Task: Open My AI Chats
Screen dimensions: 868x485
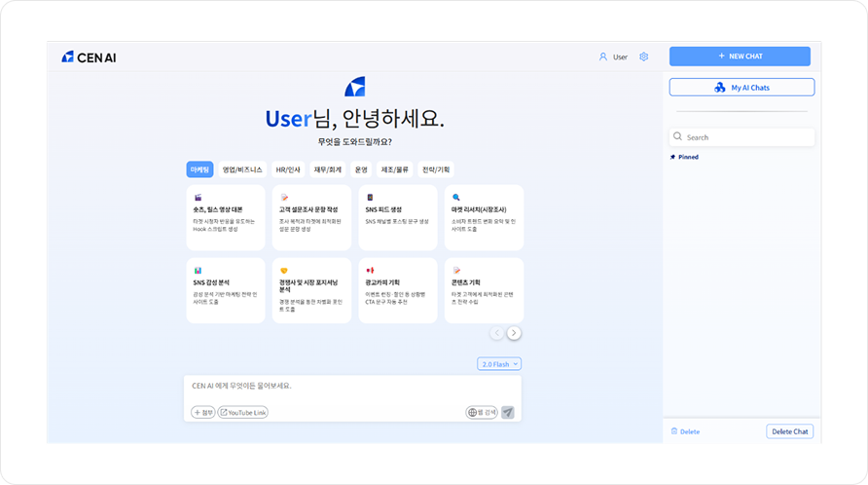Action: 741,88
